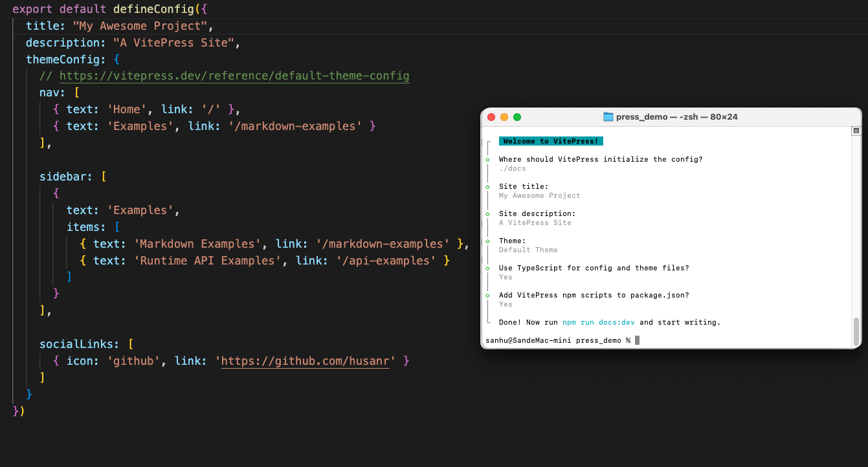Click 'Yes' under the TypeScript question
Screen dimensions: 868x467
(x=506, y=277)
